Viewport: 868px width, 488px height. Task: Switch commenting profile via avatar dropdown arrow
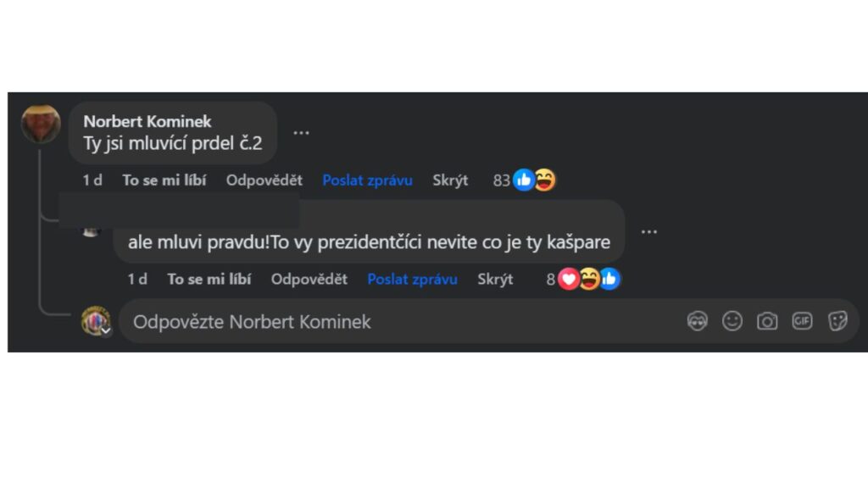tap(105, 331)
